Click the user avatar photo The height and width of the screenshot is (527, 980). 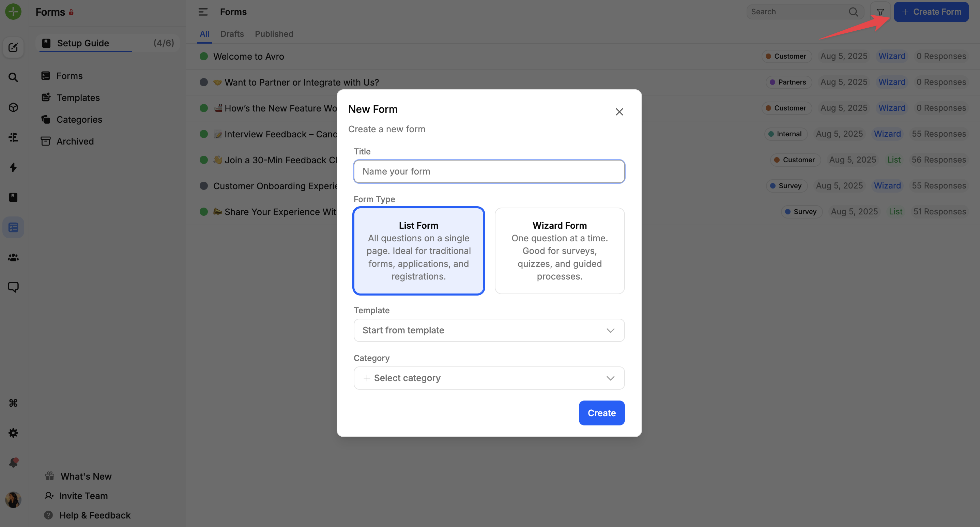pos(13,500)
